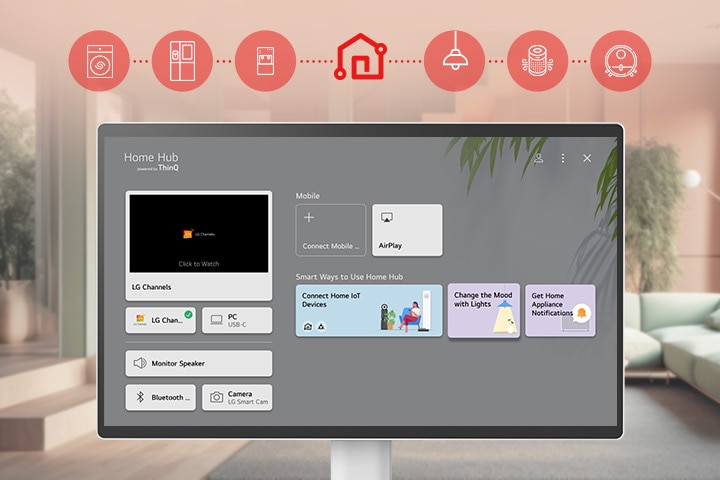Open Bluetooth device settings
This screenshot has width=720, height=480.
coord(160,397)
